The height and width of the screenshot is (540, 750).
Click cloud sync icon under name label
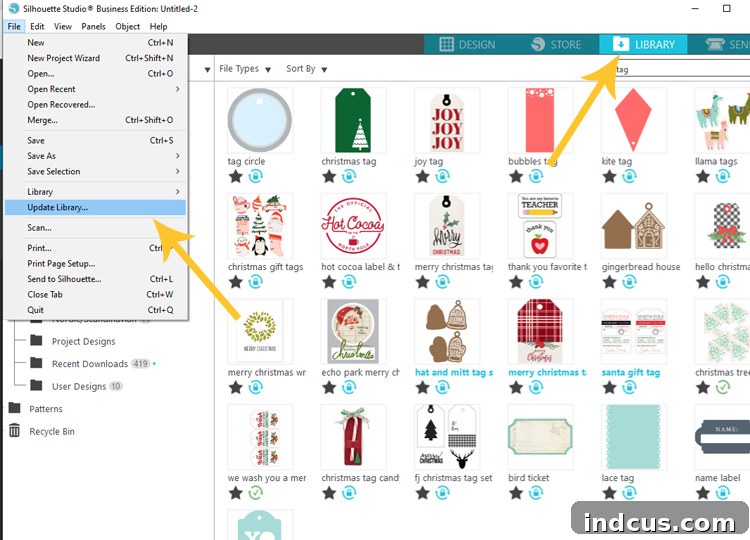click(x=723, y=492)
